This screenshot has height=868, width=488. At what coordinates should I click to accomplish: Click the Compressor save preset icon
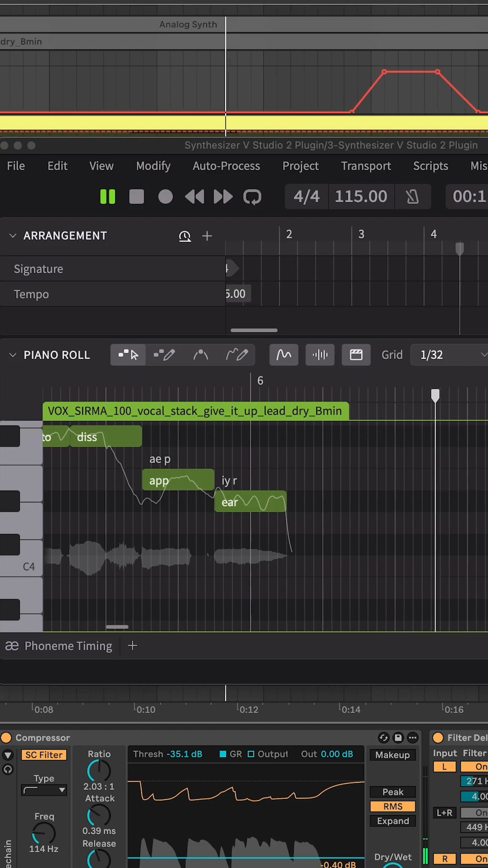(398, 738)
